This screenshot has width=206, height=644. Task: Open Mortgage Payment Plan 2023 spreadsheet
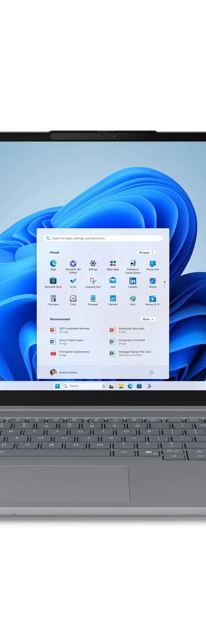pyautogui.click(x=130, y=353)
